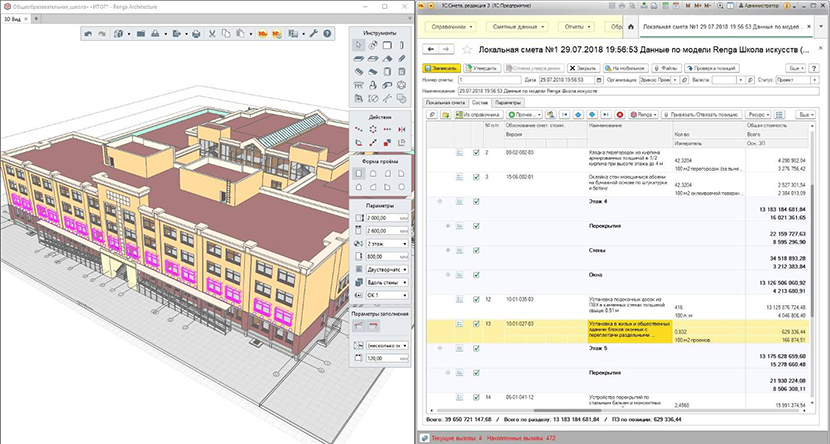Screen dimensions: 830x444
Task: Select the arrow selection tool in Инструменты
Action: 360,45
